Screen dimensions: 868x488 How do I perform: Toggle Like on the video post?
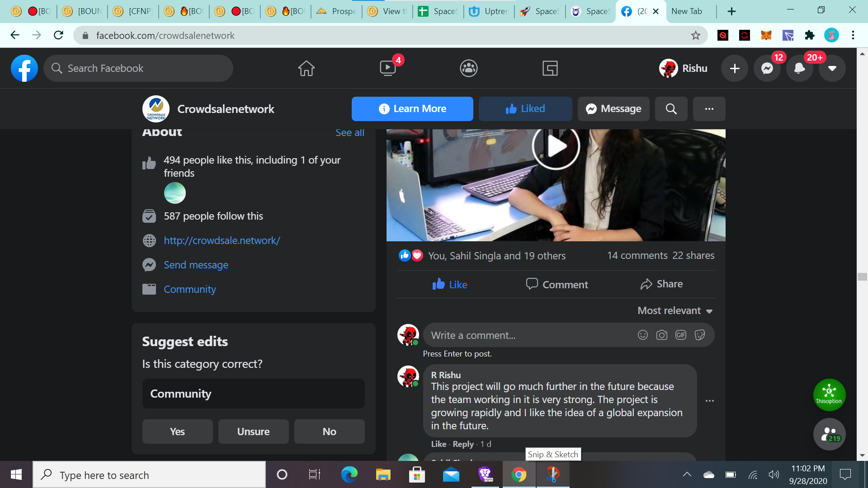click(x=450, y=284)
